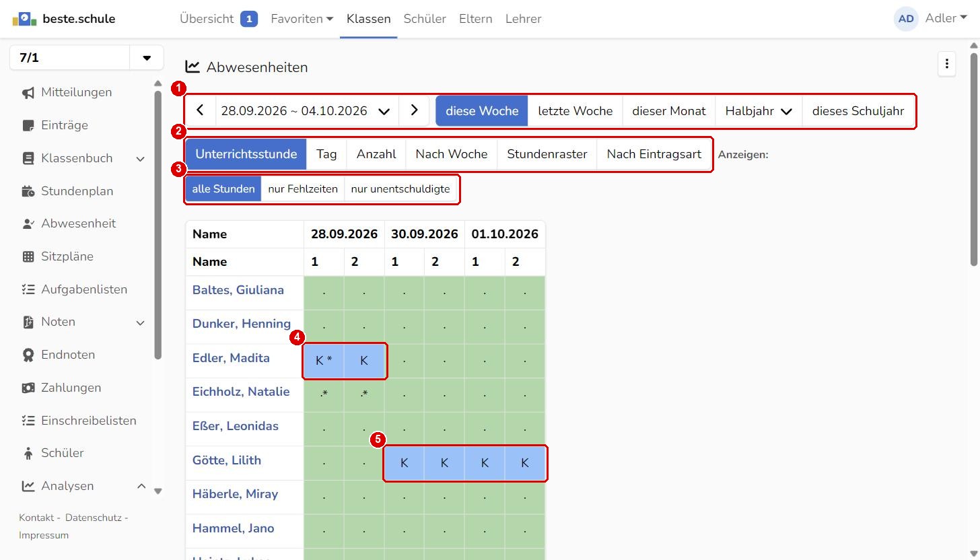The height and width of the screenshot is (560, 980).
Task: Click the Zahlungen money icon
Action: (x=28, y=388)
